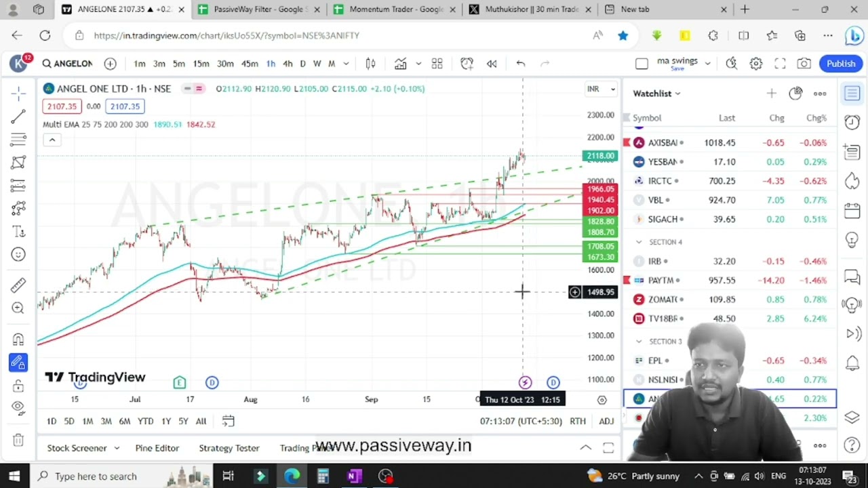
Task: Open candlestick chart style selector
Action: point(370,64)
